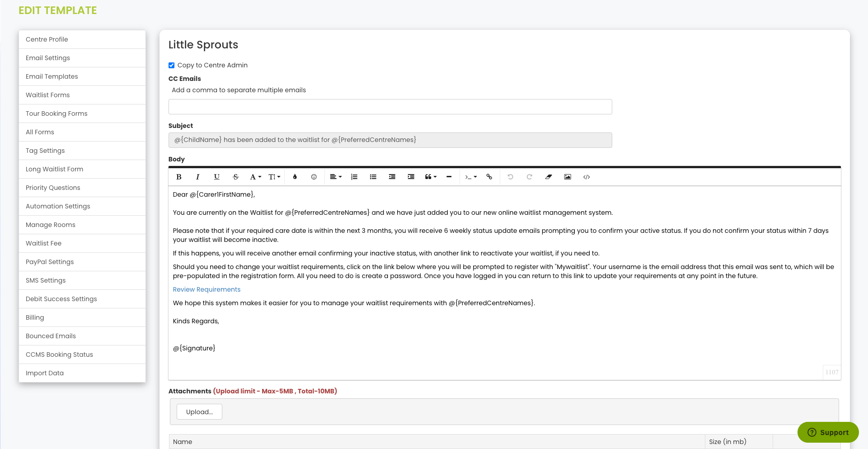Image resolution: width=868 pixels, height=449 pixels.
Task: Increase paragraph indent
Action: click(411, 177)
